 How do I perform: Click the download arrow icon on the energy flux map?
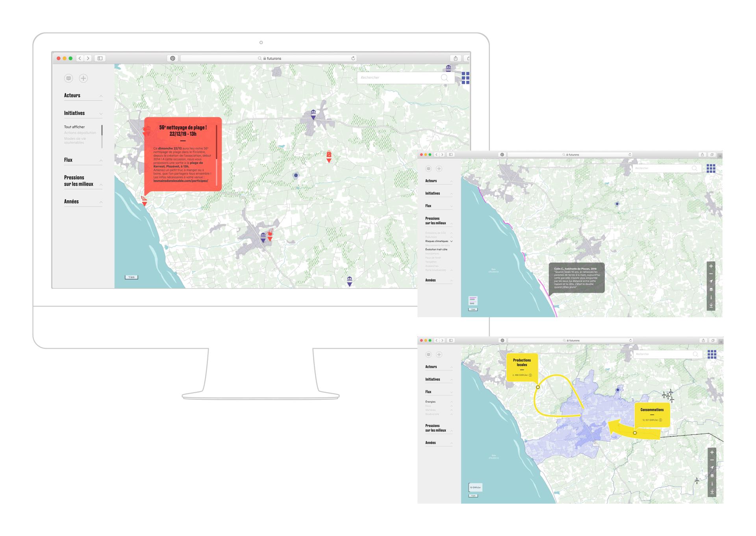pyautogui.click(x=712, y=492)
